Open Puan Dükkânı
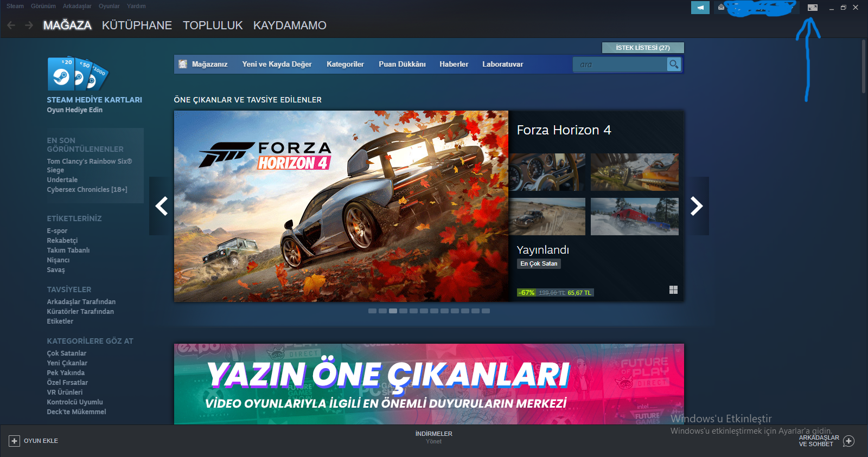 tap(402, 64)
